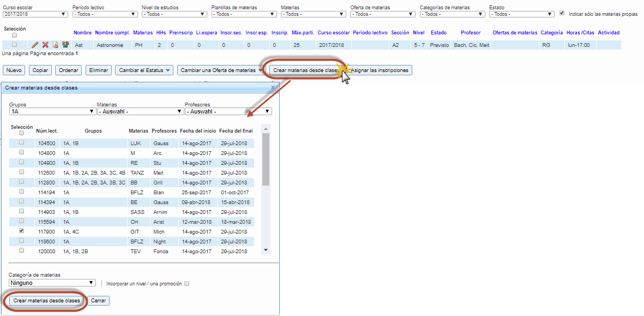Enable 'Indicar sólo las materias propias'
Image resolution: width=644 pixels, height=316 pixels.
coord(562,13)
